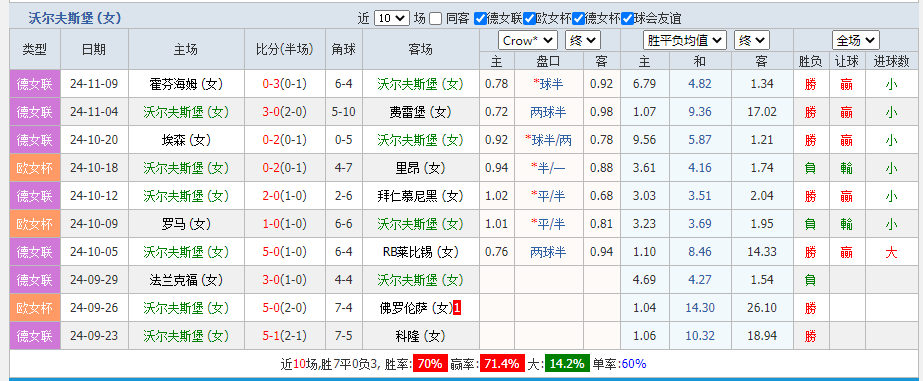Click the *半/一 handicap cell
This screenshot has width=923, height=381.
(x=548, y=168)
